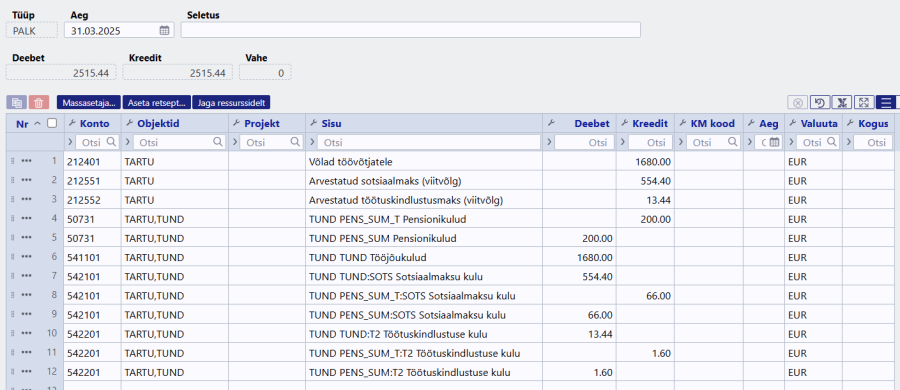Click the Excel export toolbar icon
This screenshot has height=390, width=900.
[x=842, y=103]
